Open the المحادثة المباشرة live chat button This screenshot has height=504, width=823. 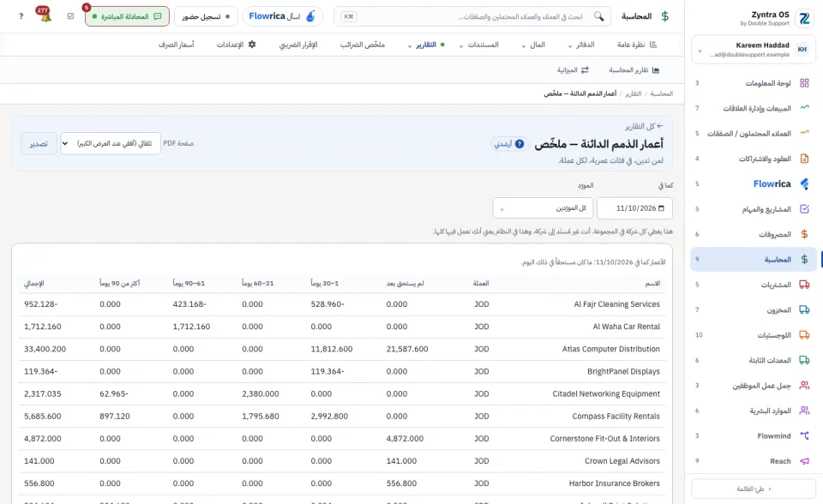click(127, 16)
